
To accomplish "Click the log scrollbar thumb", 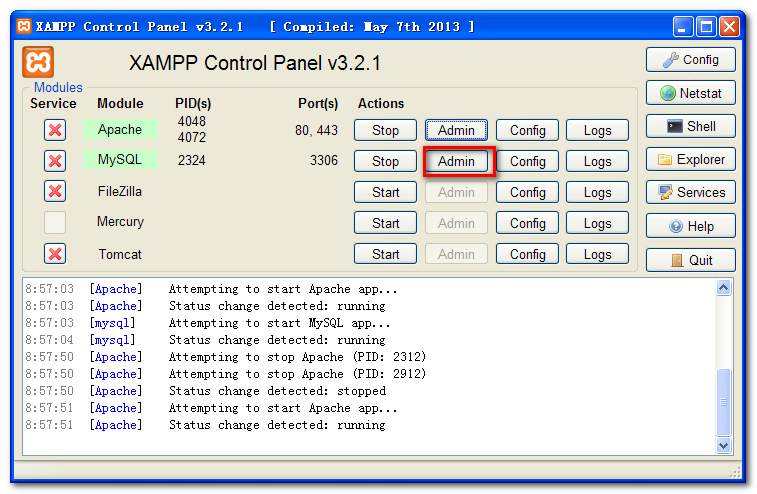I will tap(723, 402).
